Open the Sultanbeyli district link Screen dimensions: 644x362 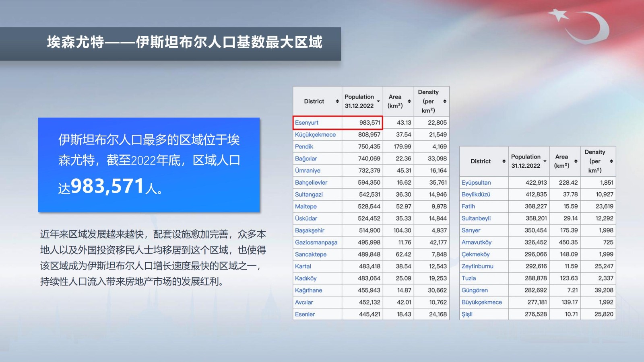tap(476, 218)
